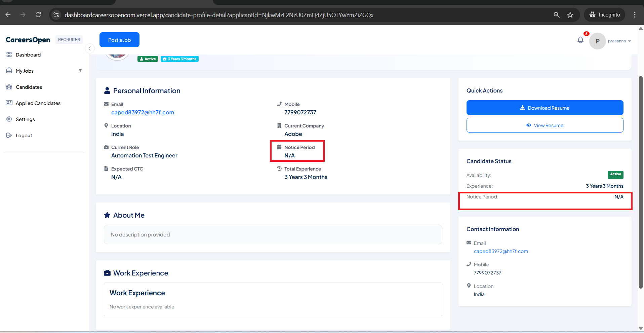Click the P user avatar
Viewport: 644px width, 333px height.
coord(597,41)
